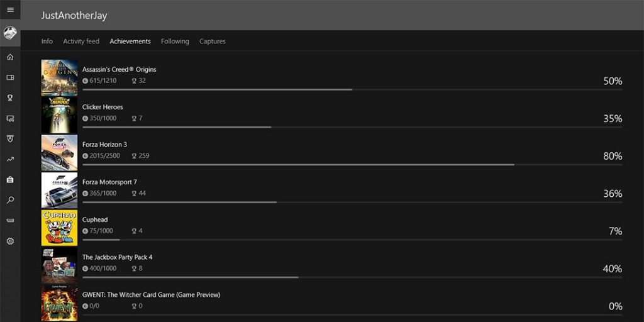This screenshot has width=644, height=322.
Task: Open Forza Horizon 3 cover art
Action: 59,153
